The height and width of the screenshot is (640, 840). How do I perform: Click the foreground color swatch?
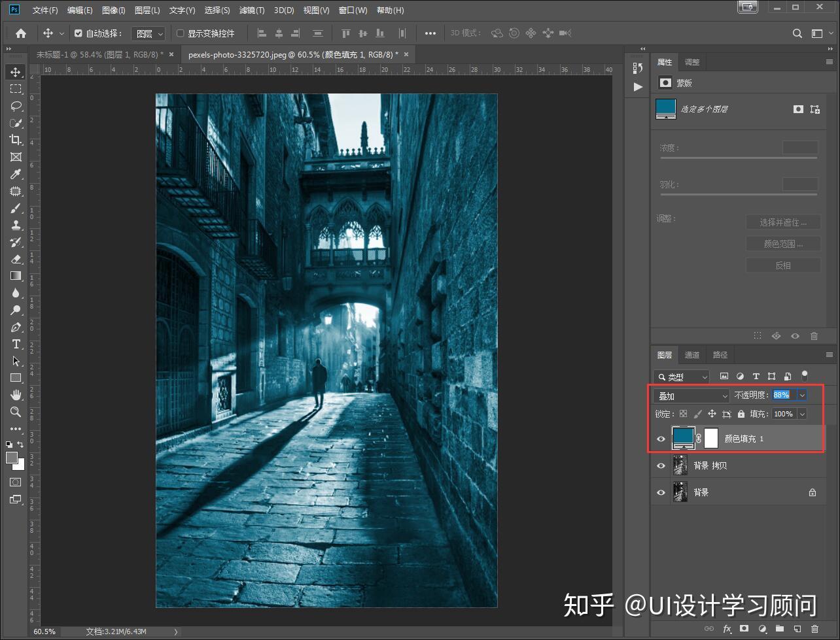coord(12,458)
